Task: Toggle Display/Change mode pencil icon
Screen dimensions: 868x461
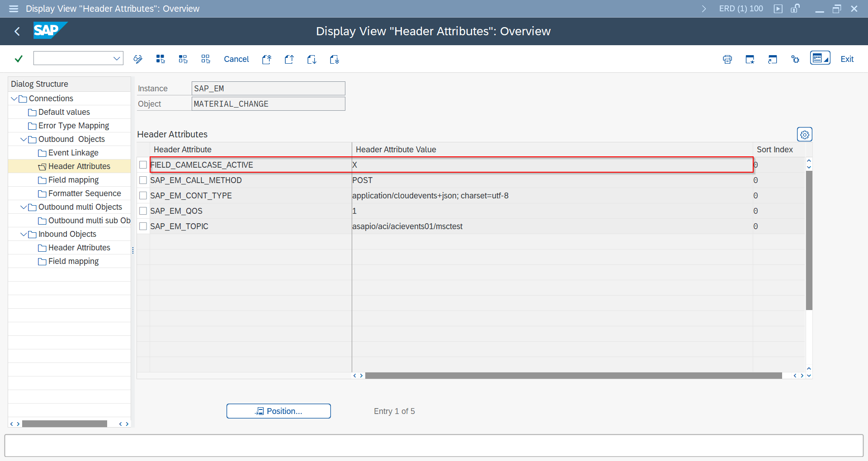Action: point(138,59)
